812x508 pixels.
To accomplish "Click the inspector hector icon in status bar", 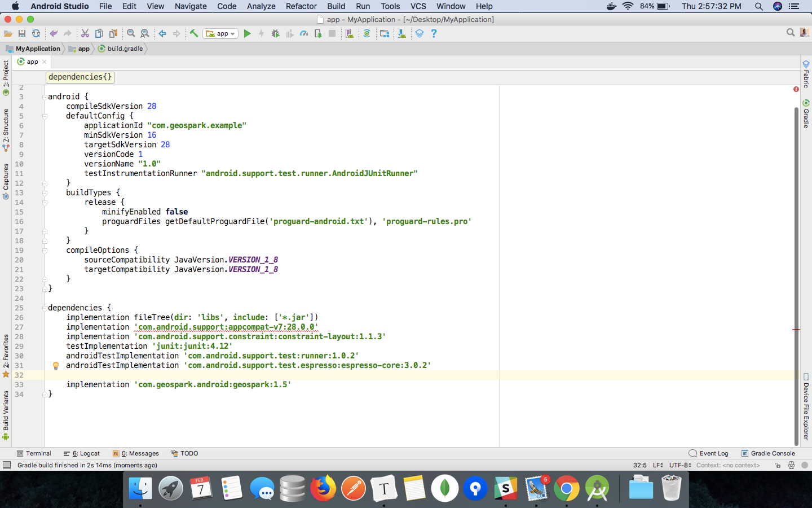I will 791,465.
